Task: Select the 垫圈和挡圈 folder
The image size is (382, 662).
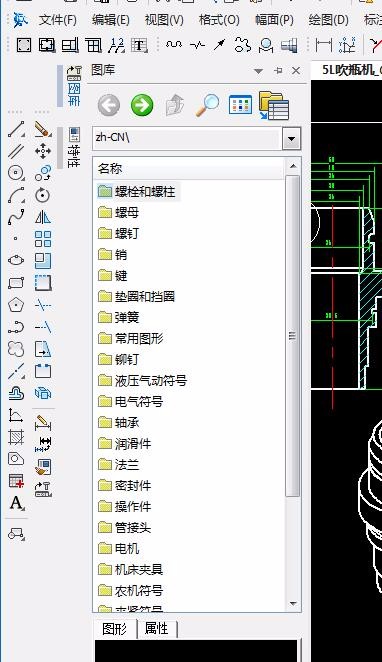Action: (136, 296)
